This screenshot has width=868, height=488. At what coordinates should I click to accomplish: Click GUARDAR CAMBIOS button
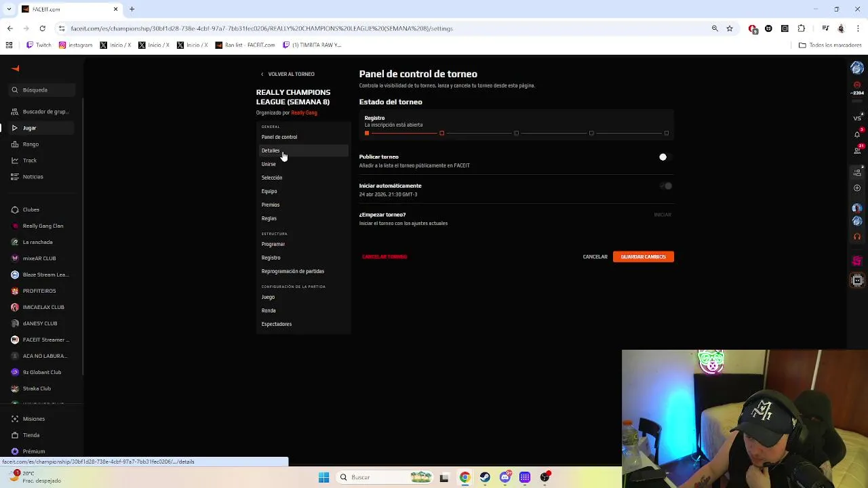coord(644,257)
